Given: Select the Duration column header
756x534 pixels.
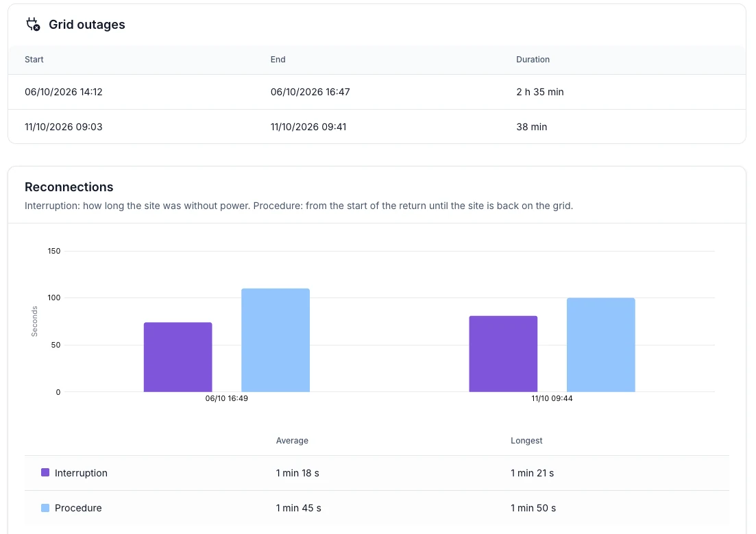Looking at the screenshot, I should tap(533, 60).
